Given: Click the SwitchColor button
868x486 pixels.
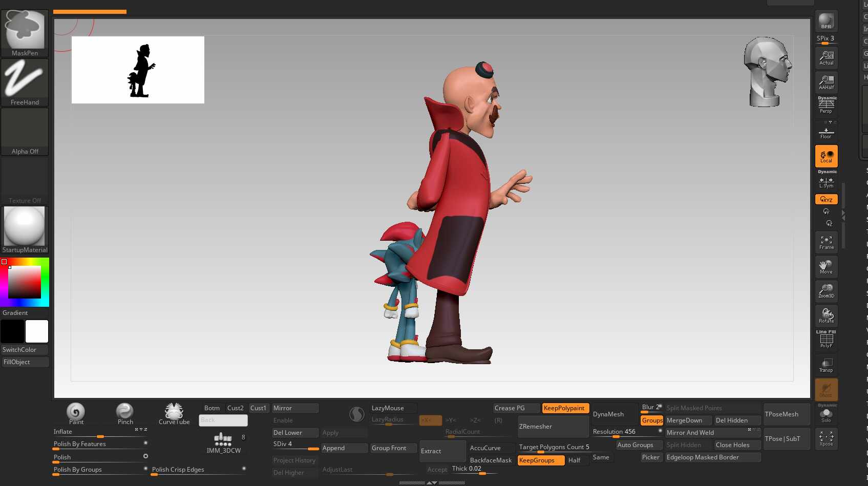Looking at the screenshot, I should (25, 350).
